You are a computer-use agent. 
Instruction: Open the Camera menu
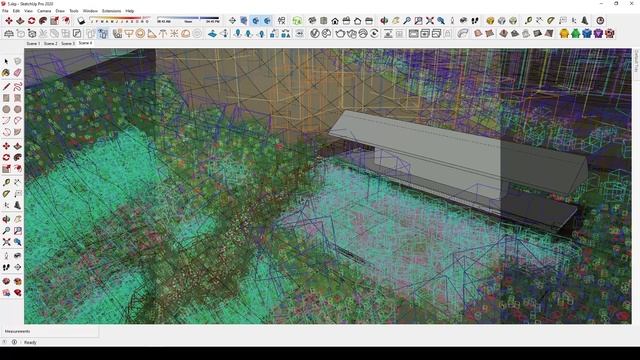44,11
